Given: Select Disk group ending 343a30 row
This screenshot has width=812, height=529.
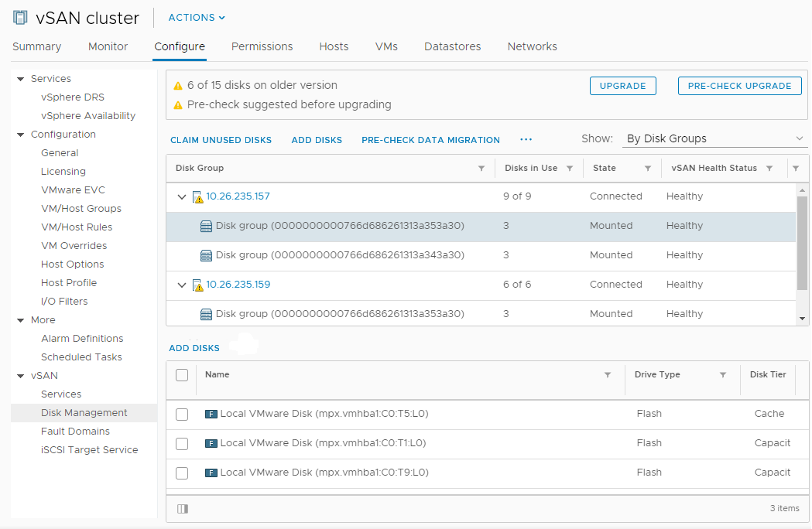Looking at the screenshot, I should point(481,256).
